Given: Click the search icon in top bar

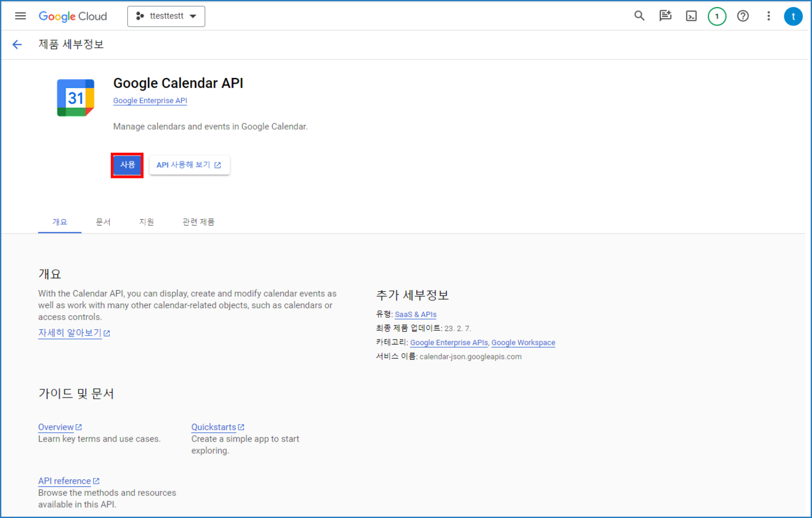Looking at the screenshot, I should (x=639, y=16).
